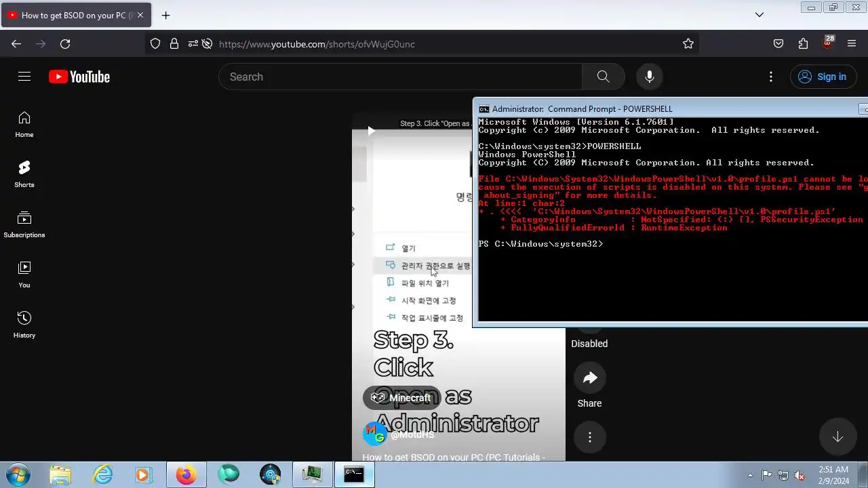Click the Minecraft game tag chip
Viewport: 868px width, 488px height.
coord(401,398)
